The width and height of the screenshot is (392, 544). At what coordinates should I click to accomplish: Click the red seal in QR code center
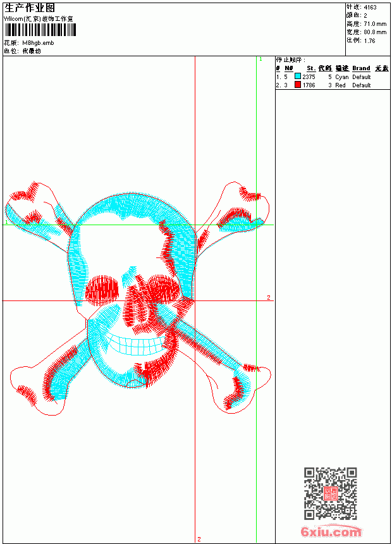[330, 493]
